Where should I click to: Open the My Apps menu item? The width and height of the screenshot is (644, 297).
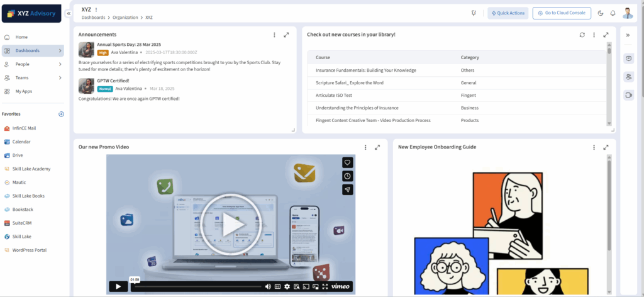pyautogui.click(x=24, y=91)
